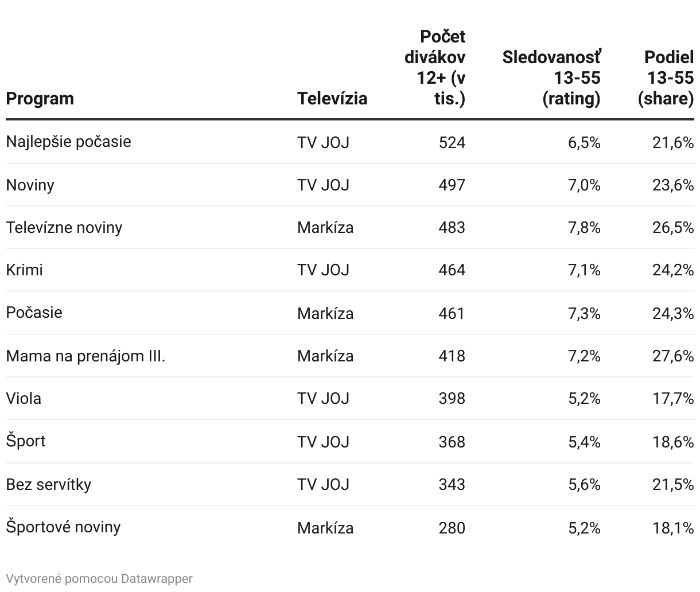Screen dimensions: 700x592
Task: Click the 524 viewers value
Action: [452, 142]
